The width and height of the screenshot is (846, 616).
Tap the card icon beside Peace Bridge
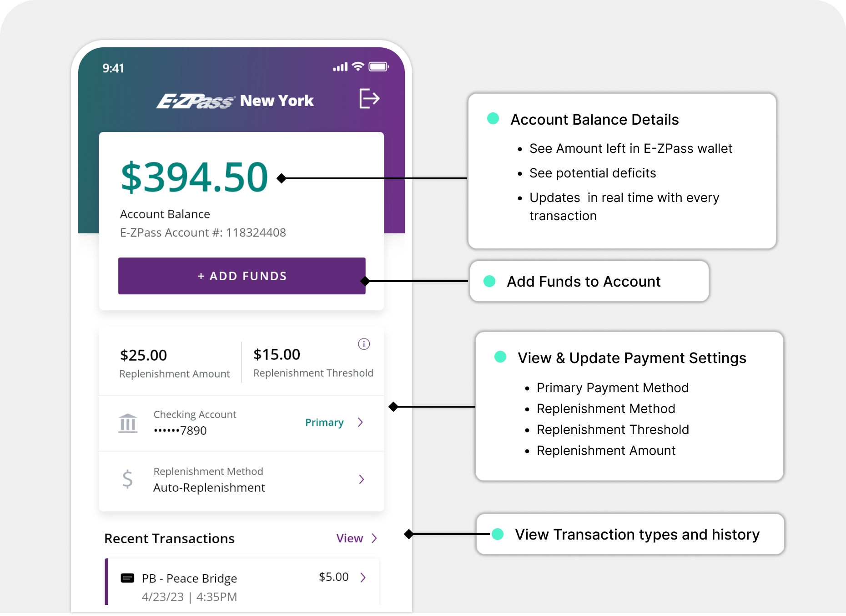(127, 578)
